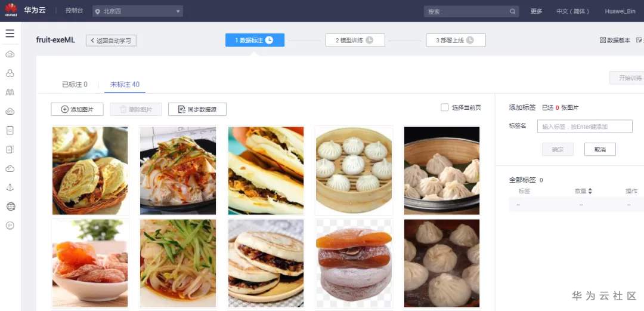Open the 数据版本 grid icon
This screenshot has width=644, height=311.
tap(602, 41)
